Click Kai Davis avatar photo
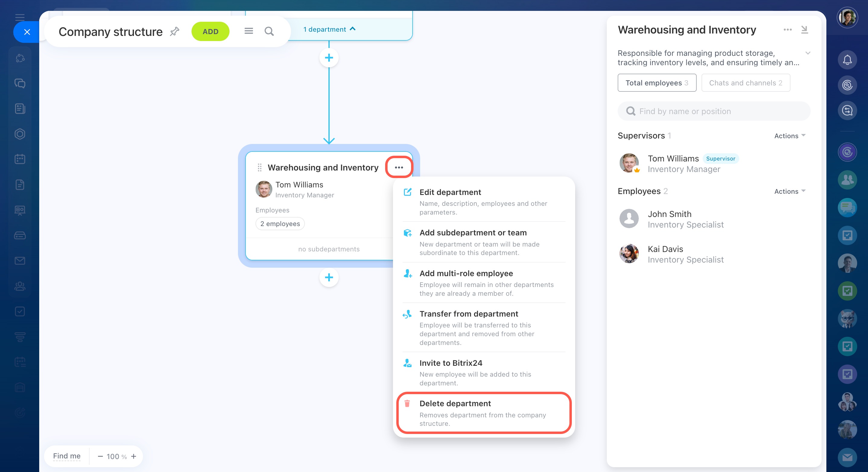The width and height of the screenshot is (868, 472). coord(629,254)
